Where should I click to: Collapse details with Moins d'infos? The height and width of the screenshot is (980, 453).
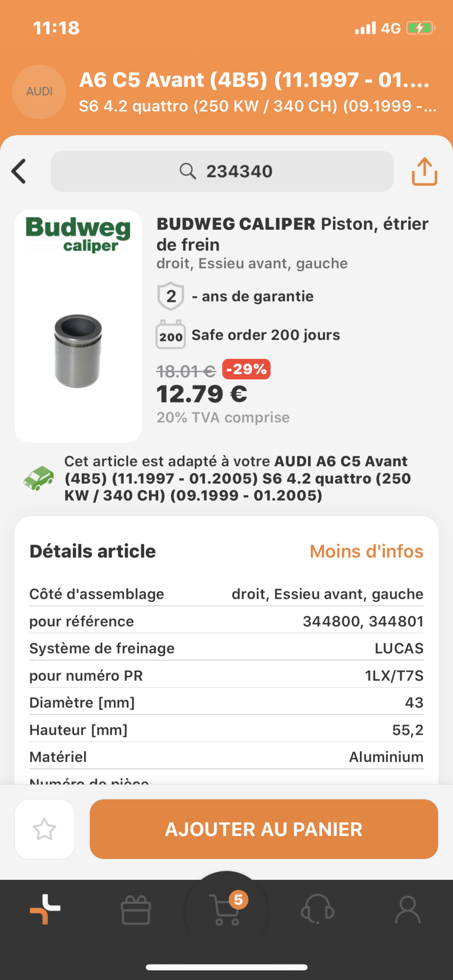[x=366, y=551]
